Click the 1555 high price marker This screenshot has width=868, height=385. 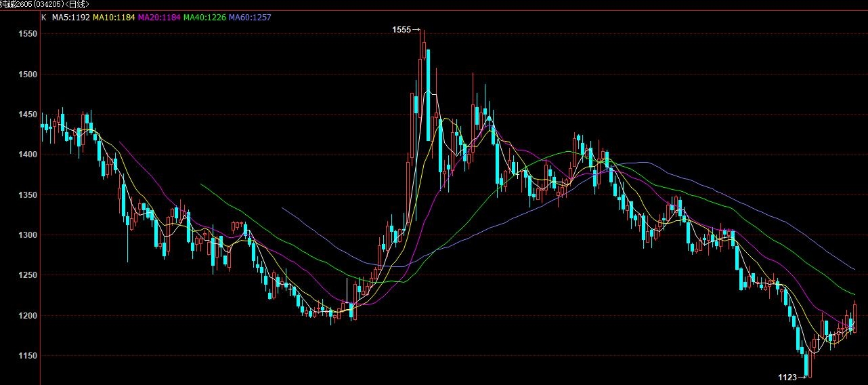click(x=402, y=30)
